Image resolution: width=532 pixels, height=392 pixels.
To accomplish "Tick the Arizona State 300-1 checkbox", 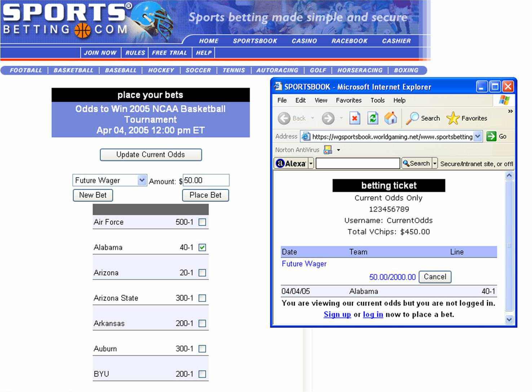I will (x=203, y=298).
